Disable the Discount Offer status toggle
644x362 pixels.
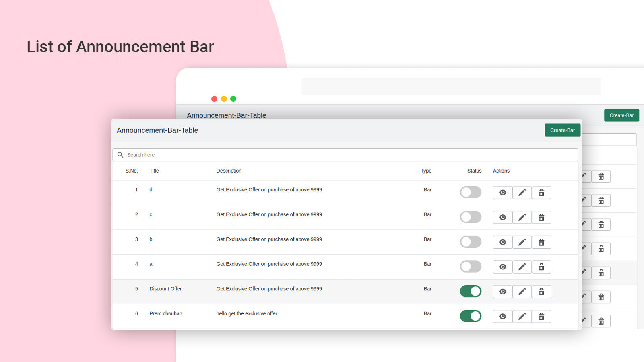tap(471, 291)
